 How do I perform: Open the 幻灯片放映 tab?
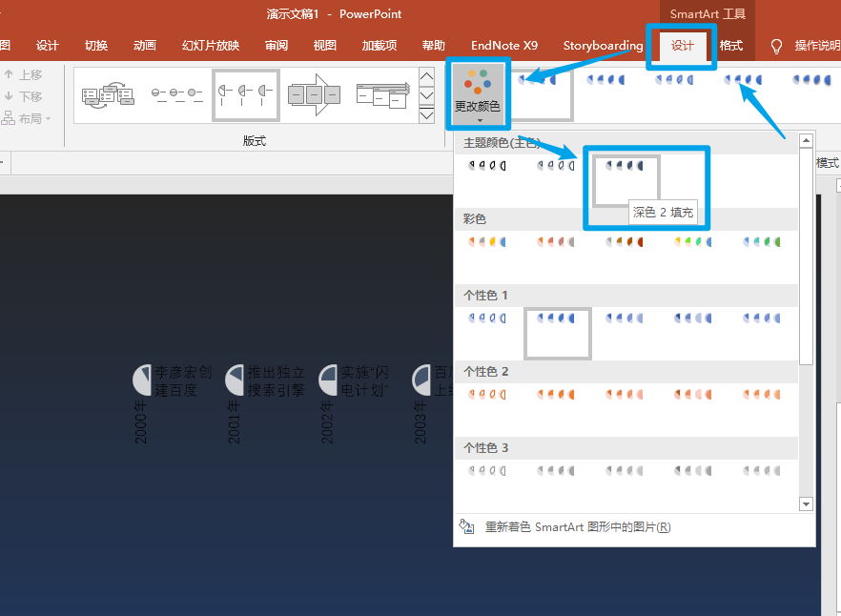tap(210, 46)
